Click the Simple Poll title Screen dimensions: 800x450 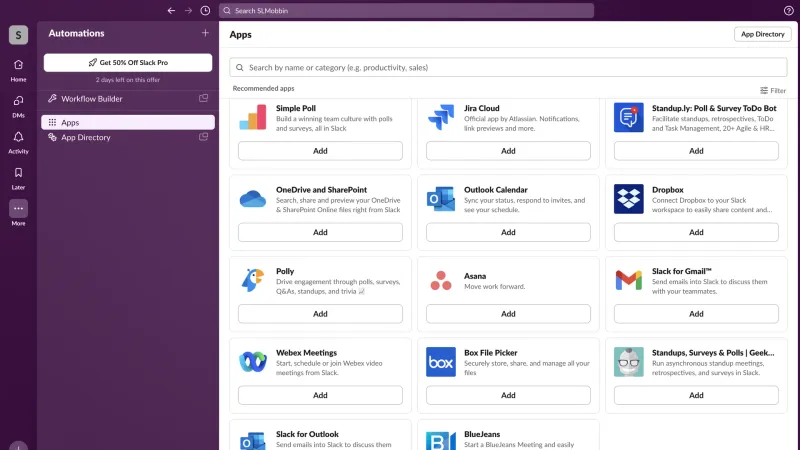pos(296,108)
